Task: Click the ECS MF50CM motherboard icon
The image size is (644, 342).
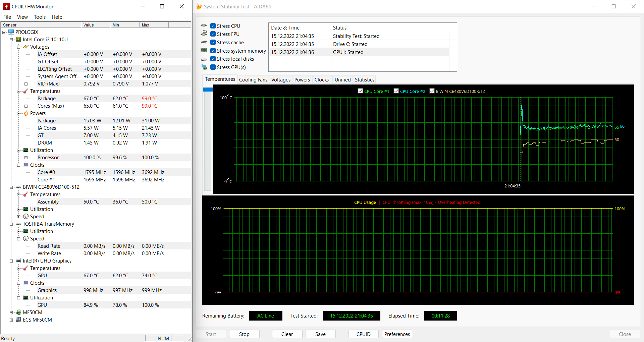Action: (19, 320)
